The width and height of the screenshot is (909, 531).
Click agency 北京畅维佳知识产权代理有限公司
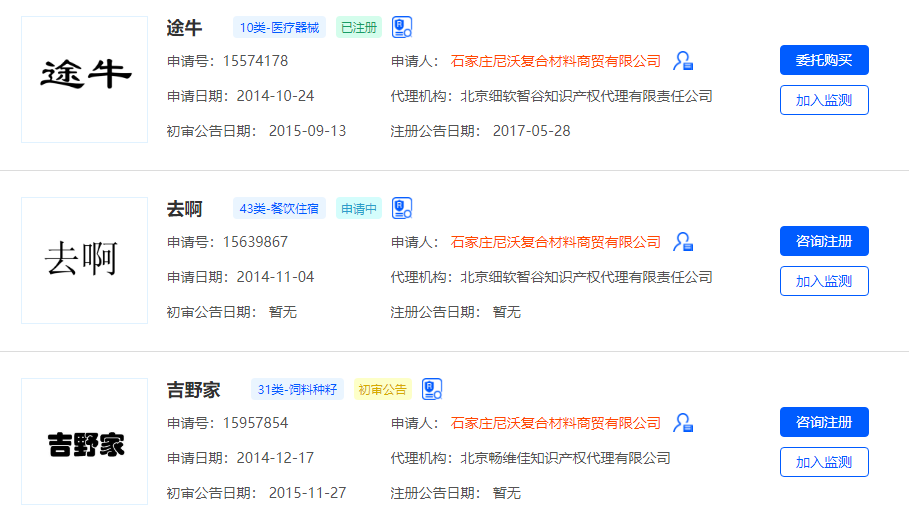565,458
